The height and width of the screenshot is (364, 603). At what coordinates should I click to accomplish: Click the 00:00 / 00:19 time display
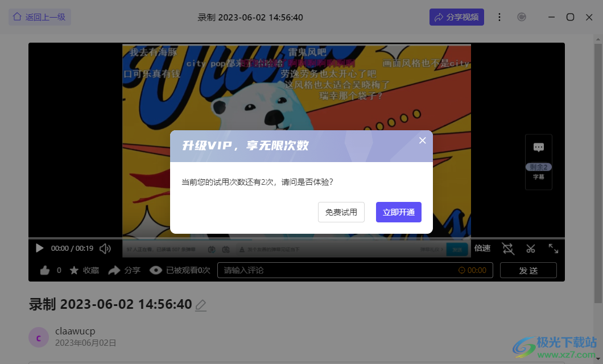(x=72, y=249)
